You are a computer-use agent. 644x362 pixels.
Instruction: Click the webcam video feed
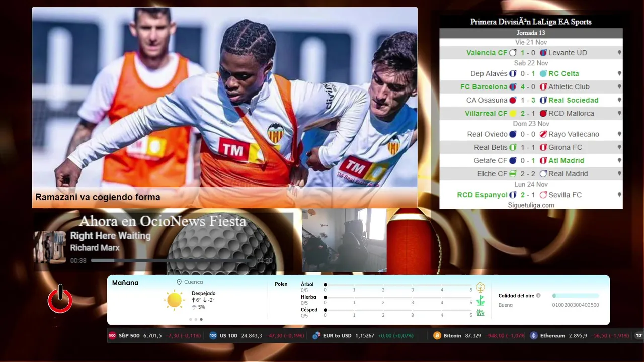point(344,240)
